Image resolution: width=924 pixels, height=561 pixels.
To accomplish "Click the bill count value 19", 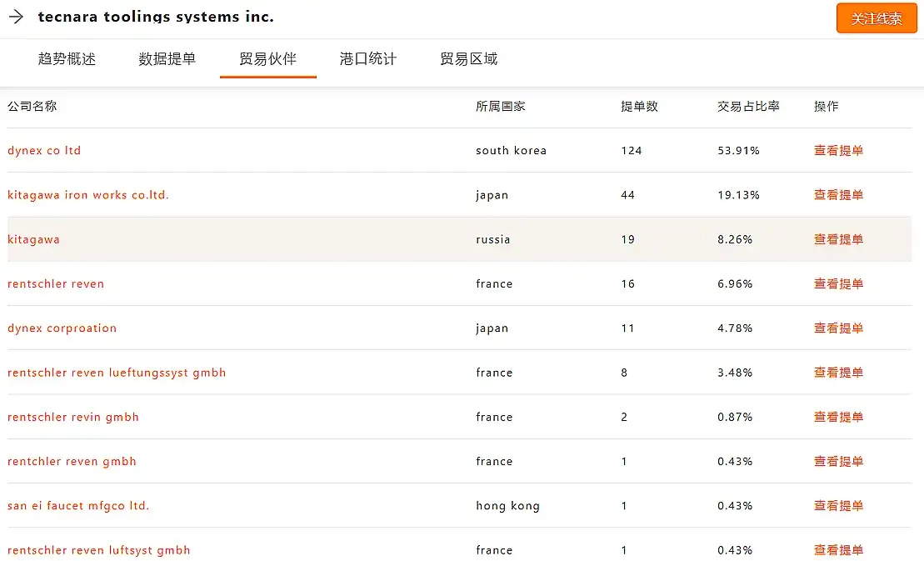I will click(627, 239).
